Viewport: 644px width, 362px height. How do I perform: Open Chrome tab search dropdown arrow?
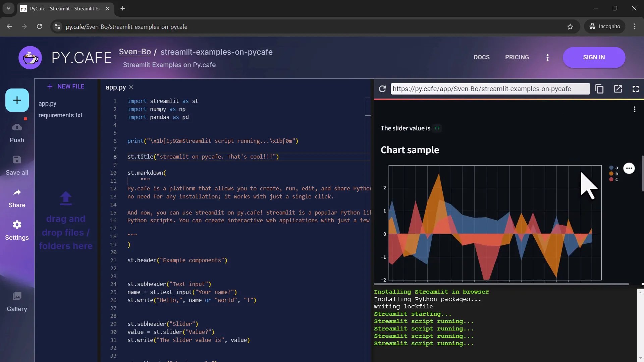click(x=8, y=8)
